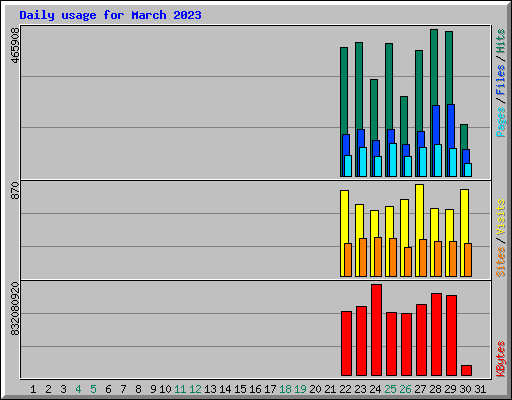This screenshot has height=400, width=512.
Task: Click the red KBytes bar for day 22
Action: (x=347, y=344)
